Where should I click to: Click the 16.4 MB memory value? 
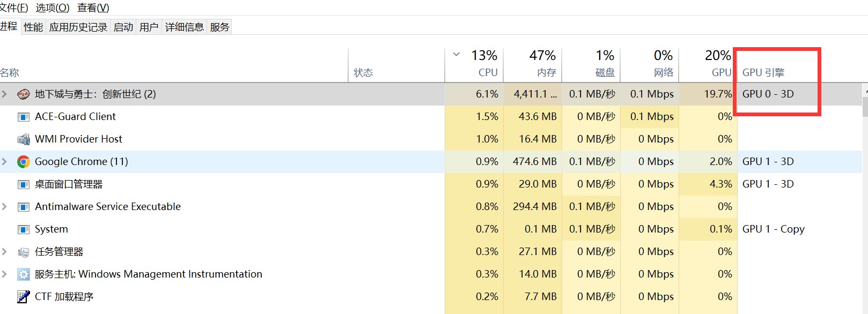(x=538, y=139)
